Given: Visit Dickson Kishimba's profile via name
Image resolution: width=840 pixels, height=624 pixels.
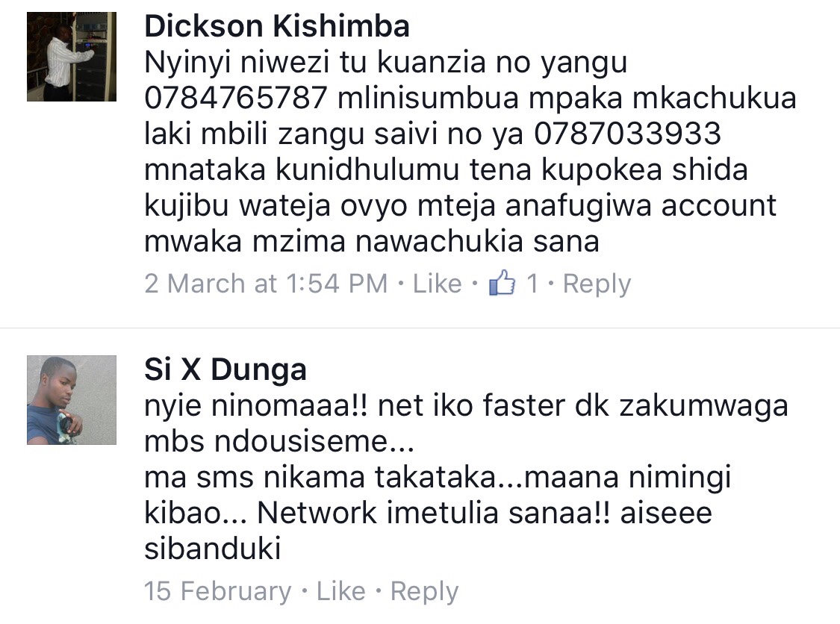Looking at the screenshot, I should click(x=277, y=26).
